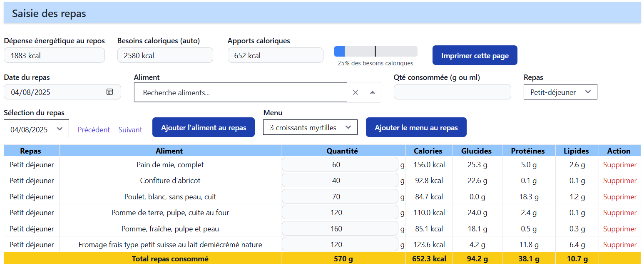
Task: Delete the Confiture d'abricot row
Action: click(x=620, y=180)
